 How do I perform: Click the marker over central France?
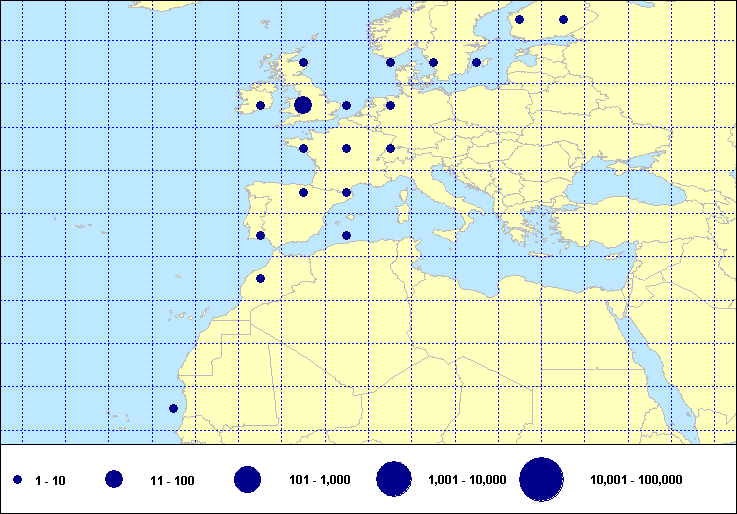tap(346, 149)
